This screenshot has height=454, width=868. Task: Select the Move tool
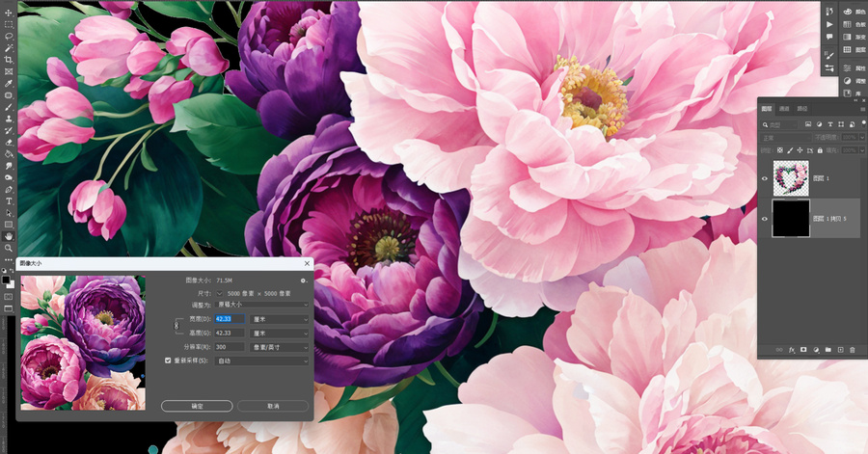(9, 13)
